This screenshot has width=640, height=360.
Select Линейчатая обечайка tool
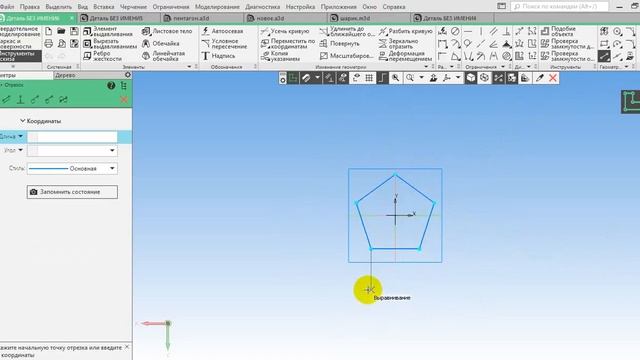(x=164, y=56)
